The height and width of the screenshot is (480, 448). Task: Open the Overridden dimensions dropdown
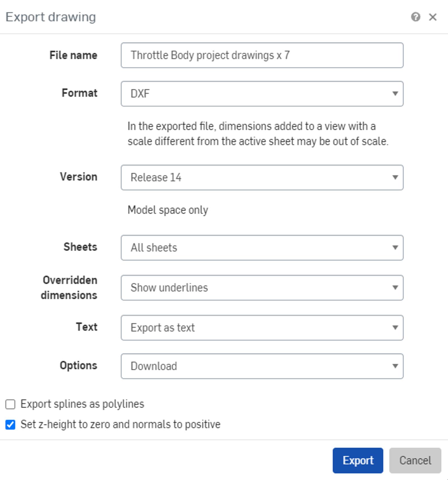(262, 287)
